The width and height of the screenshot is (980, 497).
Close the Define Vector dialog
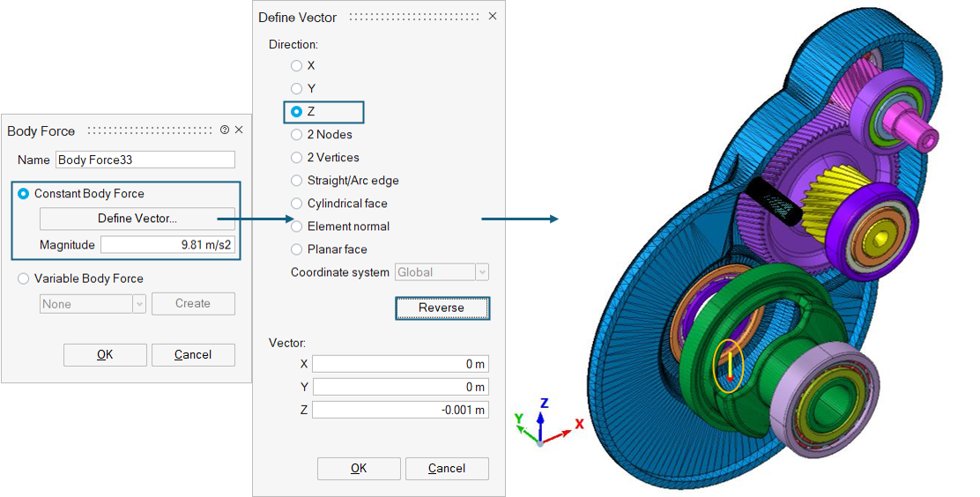coord(493,16)
